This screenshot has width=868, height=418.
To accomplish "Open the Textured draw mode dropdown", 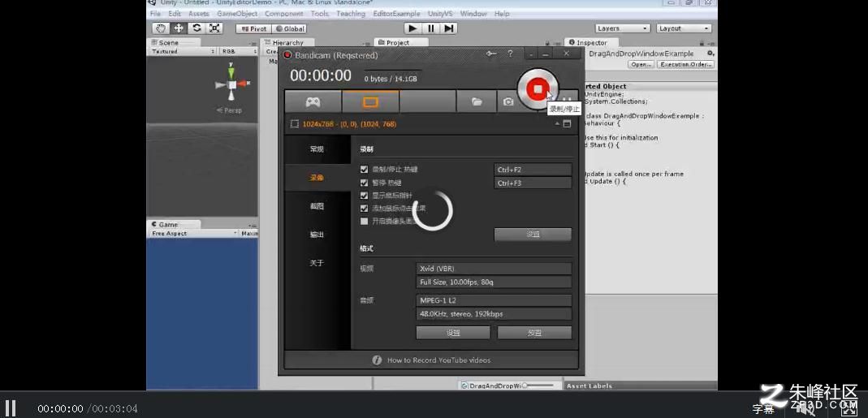I will coord(184,51).
